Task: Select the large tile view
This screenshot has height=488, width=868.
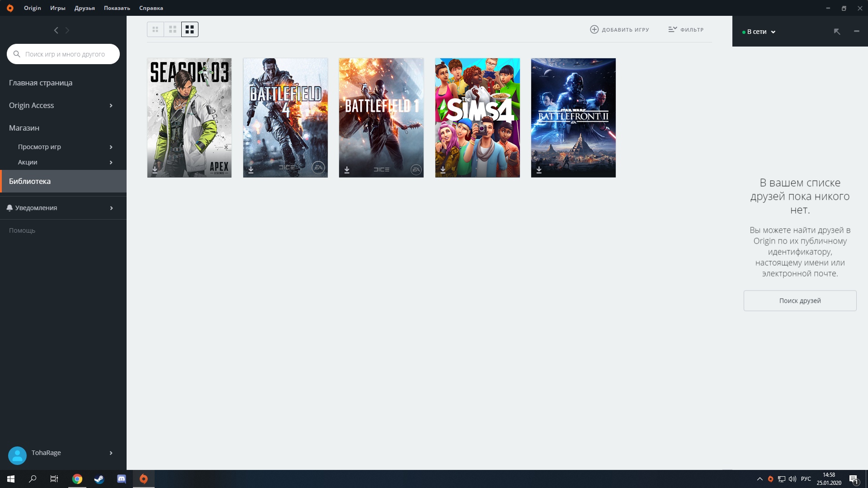Action: (190, 29)
